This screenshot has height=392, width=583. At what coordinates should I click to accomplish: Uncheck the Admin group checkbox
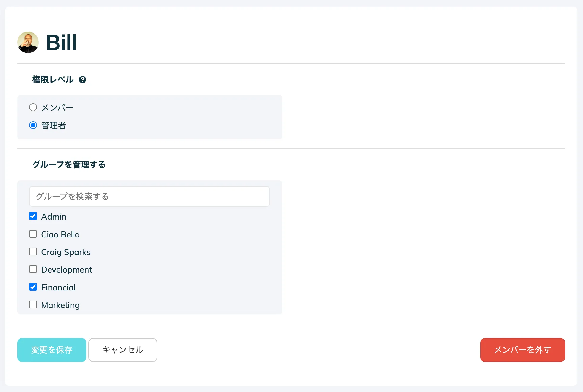tap(33, 216)
